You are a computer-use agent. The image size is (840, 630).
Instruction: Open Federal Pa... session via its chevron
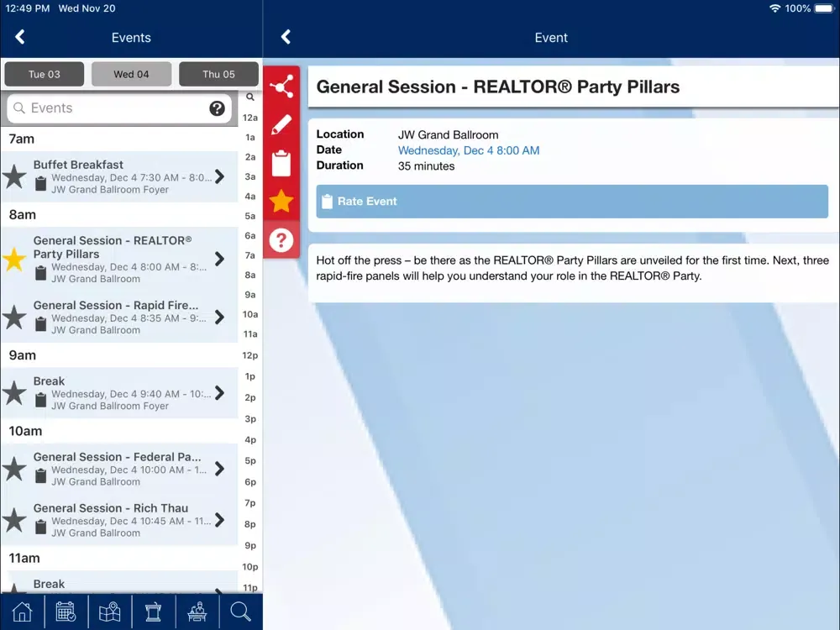coord(219,469)
